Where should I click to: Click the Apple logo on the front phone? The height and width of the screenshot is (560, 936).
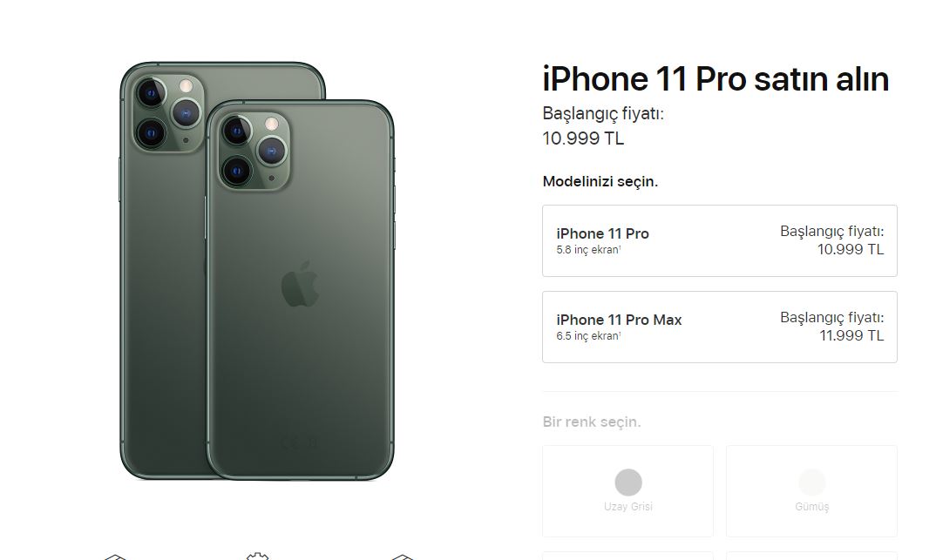point(300,284)
